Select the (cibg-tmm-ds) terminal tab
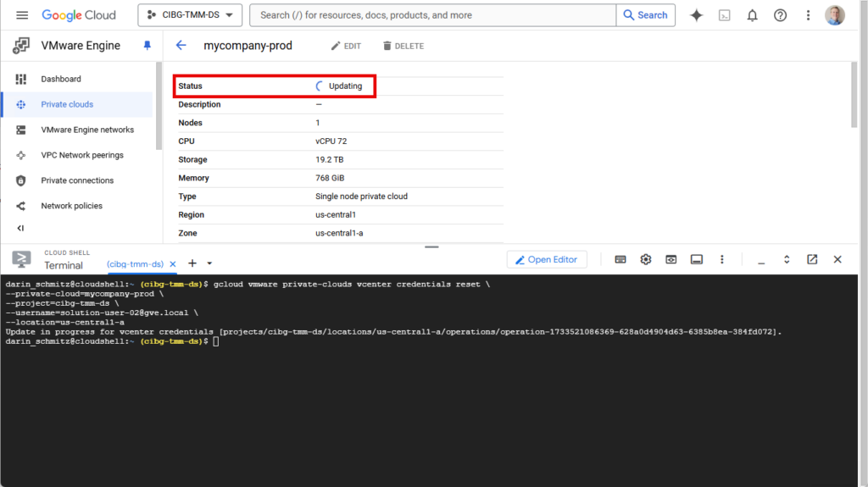 click(135, 264)
